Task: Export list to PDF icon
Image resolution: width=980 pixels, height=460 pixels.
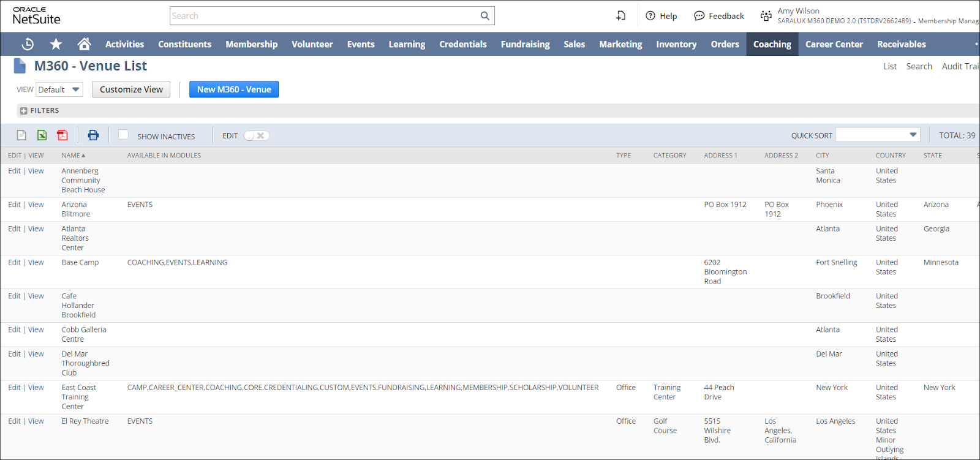Action: pos(62,135)
